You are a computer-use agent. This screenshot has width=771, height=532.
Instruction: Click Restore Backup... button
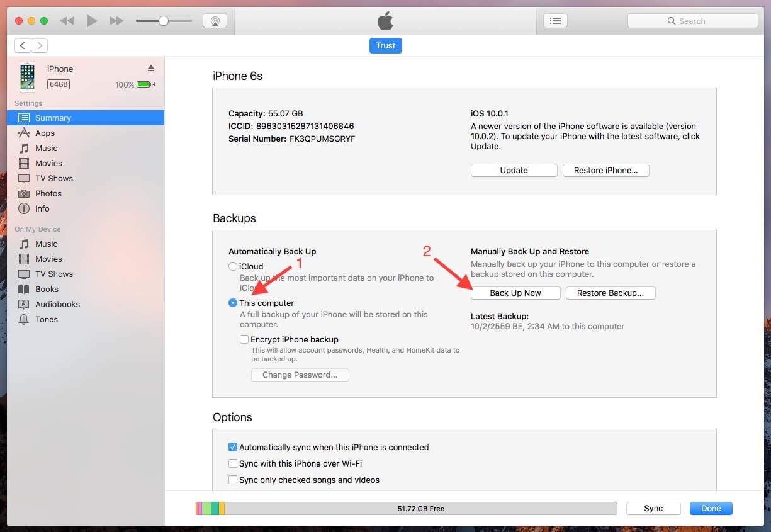pos(611,293)
